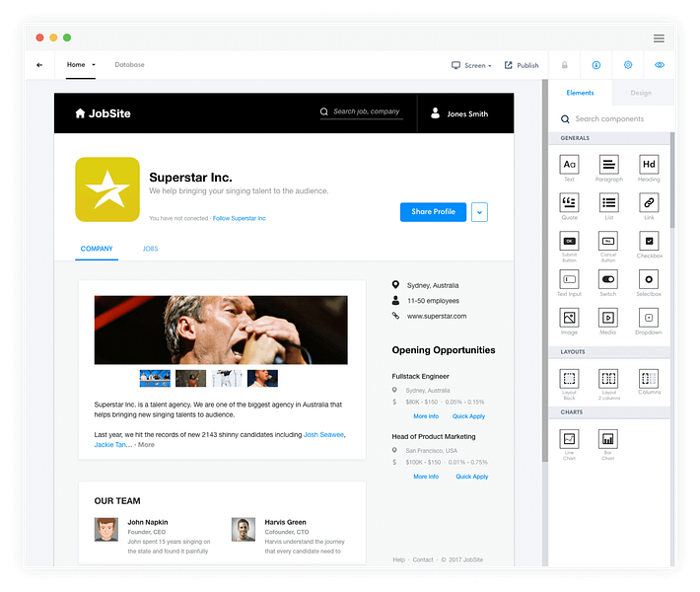Image resolution: width=700 pixels, height=592 pixels.
Task: Switch to the Design tab
Action: (641, 93)
